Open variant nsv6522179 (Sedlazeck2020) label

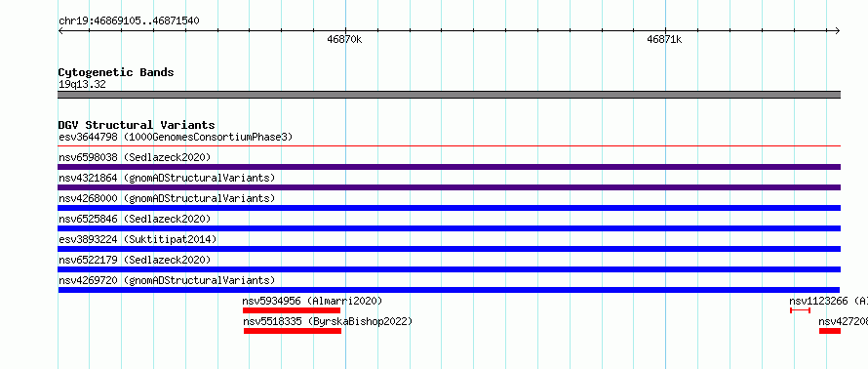135,260
